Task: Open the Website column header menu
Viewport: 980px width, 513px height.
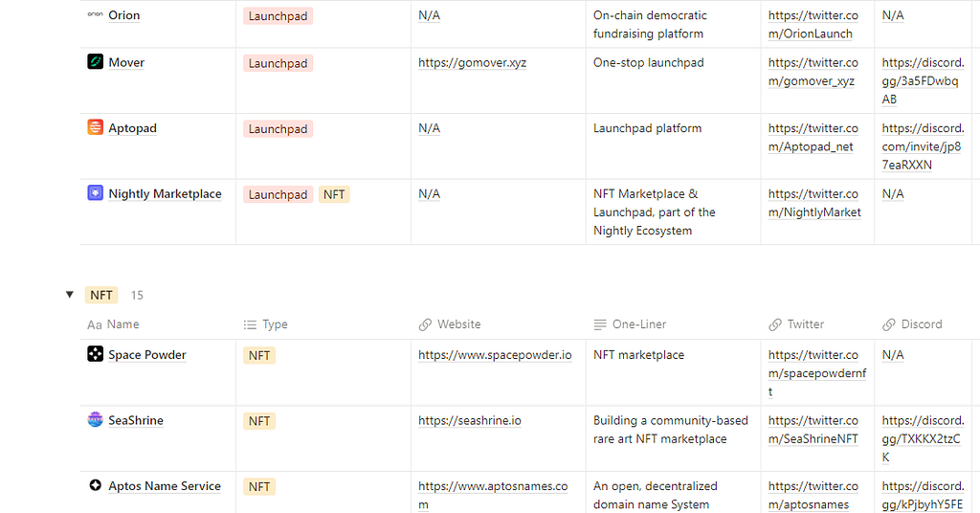Action: coord(458,324)
